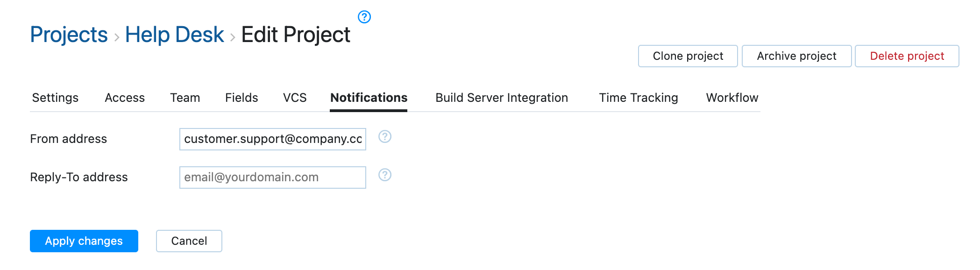
Task: Click inside the Reply-To address field
Action: (272, 177)
